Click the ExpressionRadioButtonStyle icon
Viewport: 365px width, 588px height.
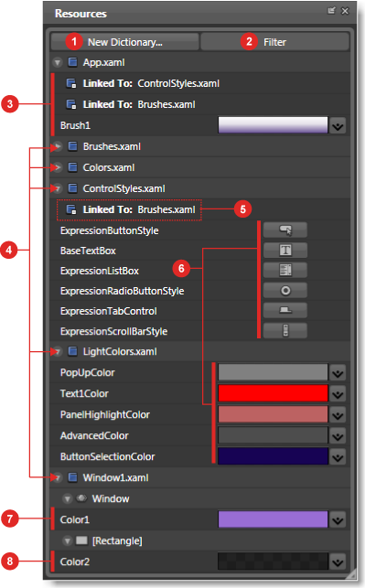285,290
